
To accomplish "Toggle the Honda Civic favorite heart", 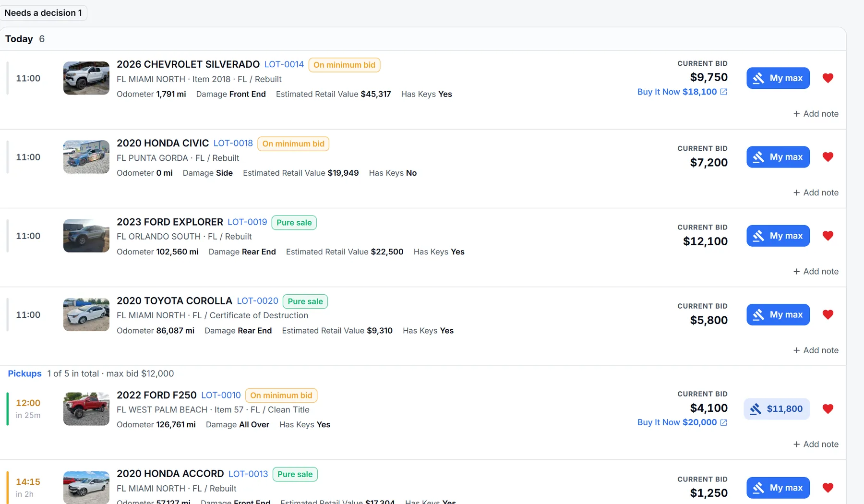I will coord(828,157).
